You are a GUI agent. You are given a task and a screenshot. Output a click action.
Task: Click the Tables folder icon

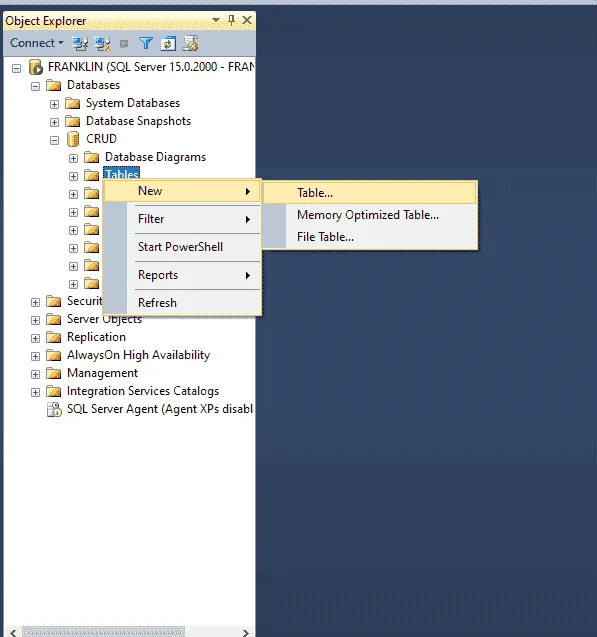point(91,175)
